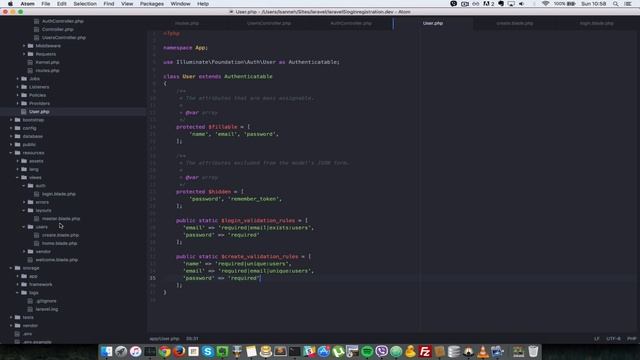This screenshot has height=360, width=640.
Task: Click the date and time in menu bar
Action: tap(593, 4)
